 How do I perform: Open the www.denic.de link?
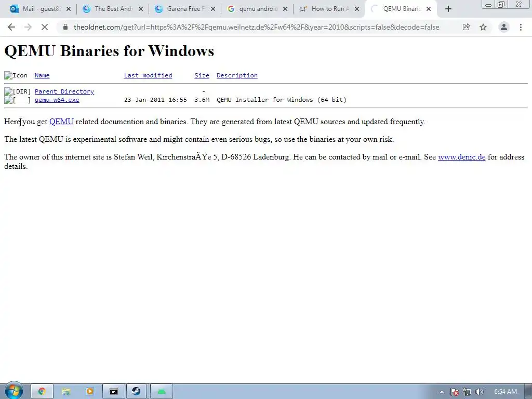[x=462, y=157]
